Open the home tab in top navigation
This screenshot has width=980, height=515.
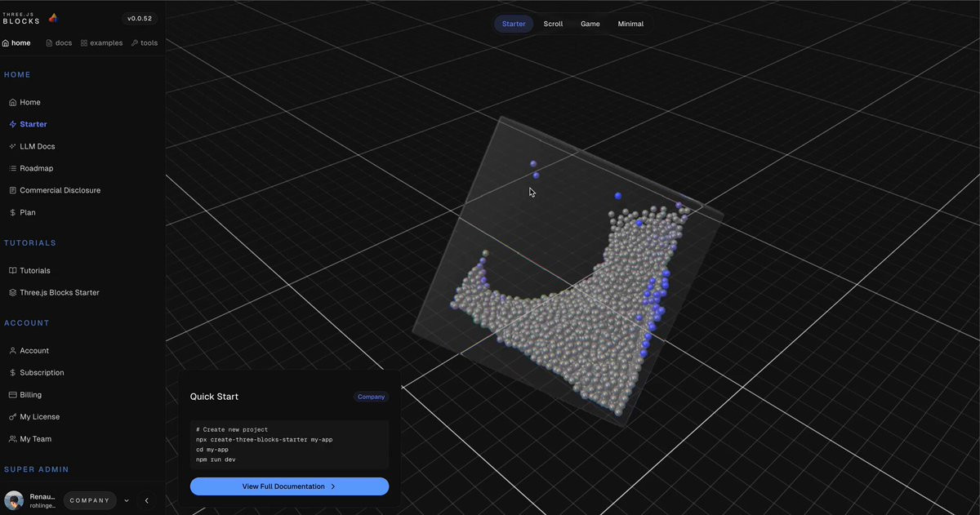coord(16,42)
